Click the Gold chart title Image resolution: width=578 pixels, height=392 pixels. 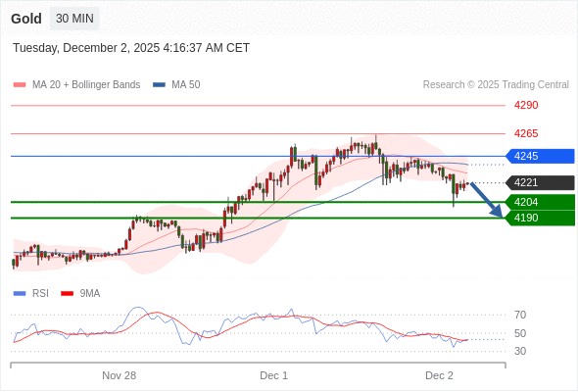point(26,19)
